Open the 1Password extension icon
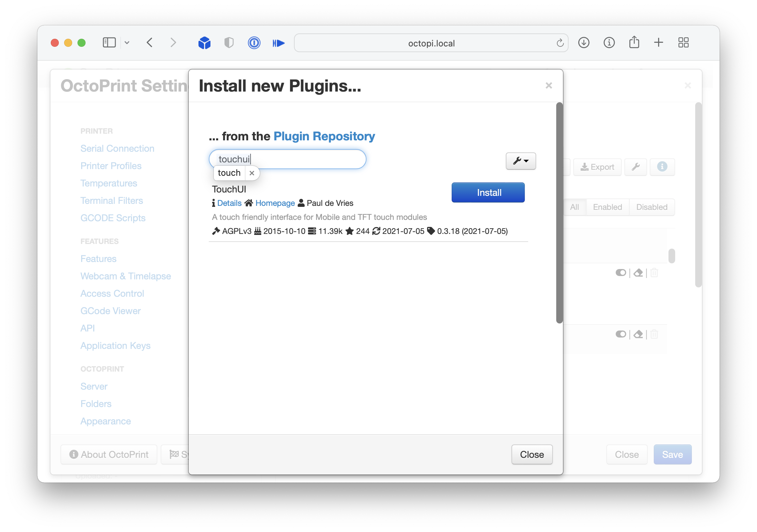 click(x=254, y=43)
